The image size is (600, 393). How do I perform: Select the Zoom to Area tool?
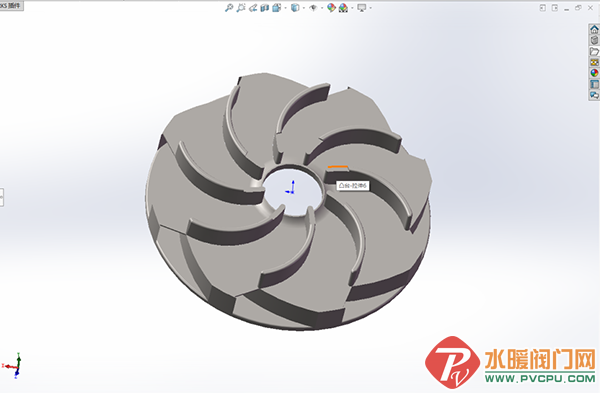point(241,8)
